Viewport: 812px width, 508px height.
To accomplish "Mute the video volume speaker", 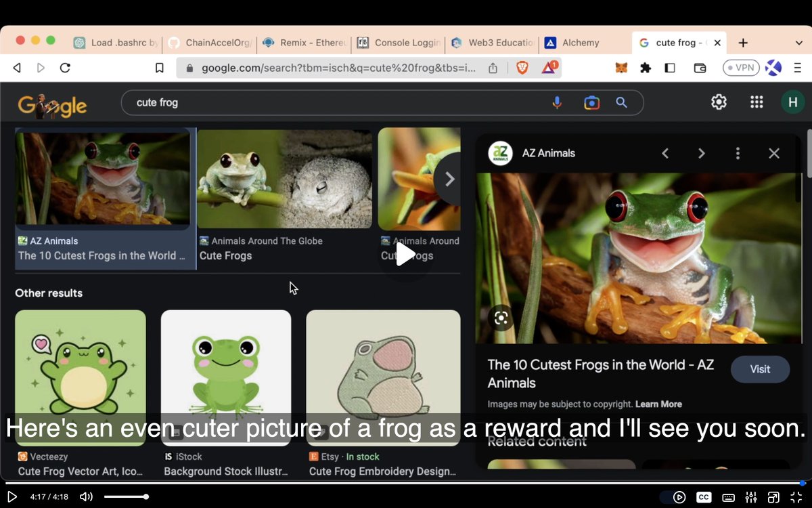I will [86, 496].
